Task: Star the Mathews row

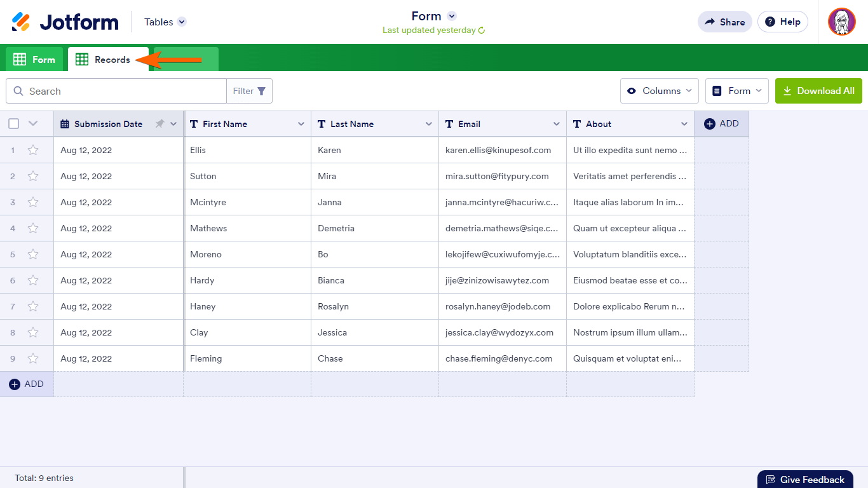Action: pyautogui.click(x=33, y=228)
